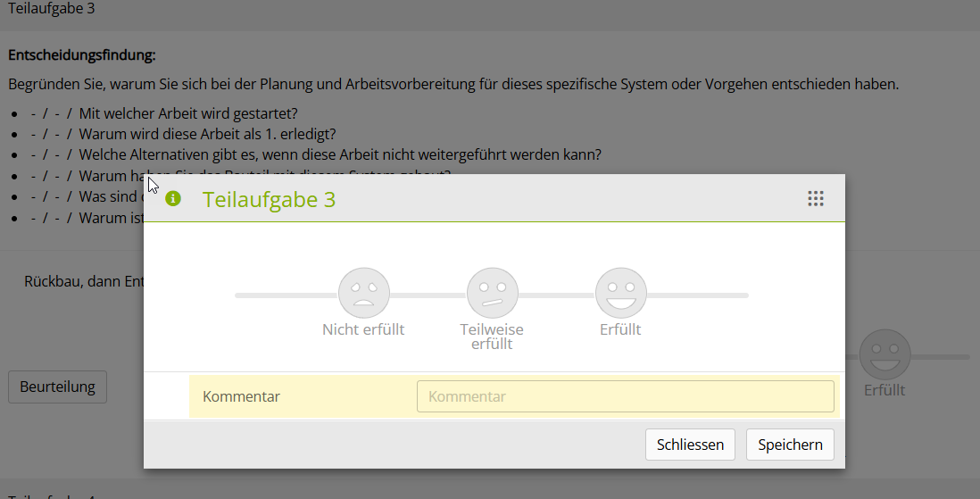Click the 'Nicht erfüllt' text label

point(363,329)
